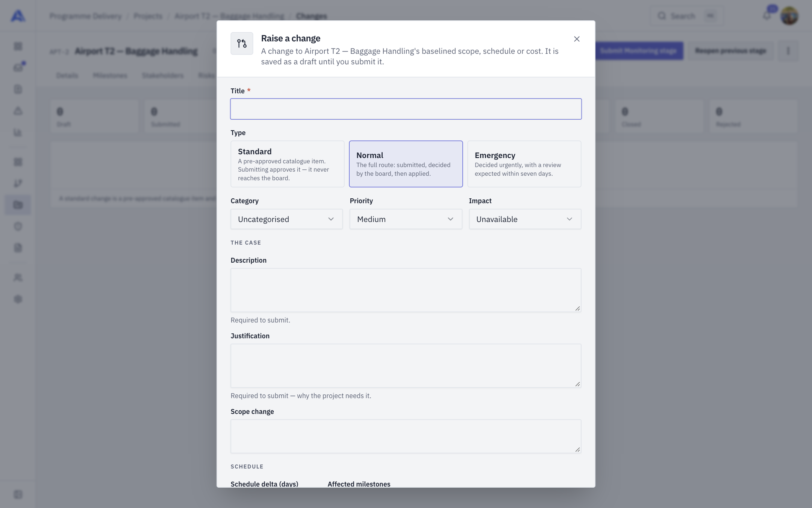Click the bottom-most sidebar icon
This screenshot has width=812, height=508.
[18, 494]
